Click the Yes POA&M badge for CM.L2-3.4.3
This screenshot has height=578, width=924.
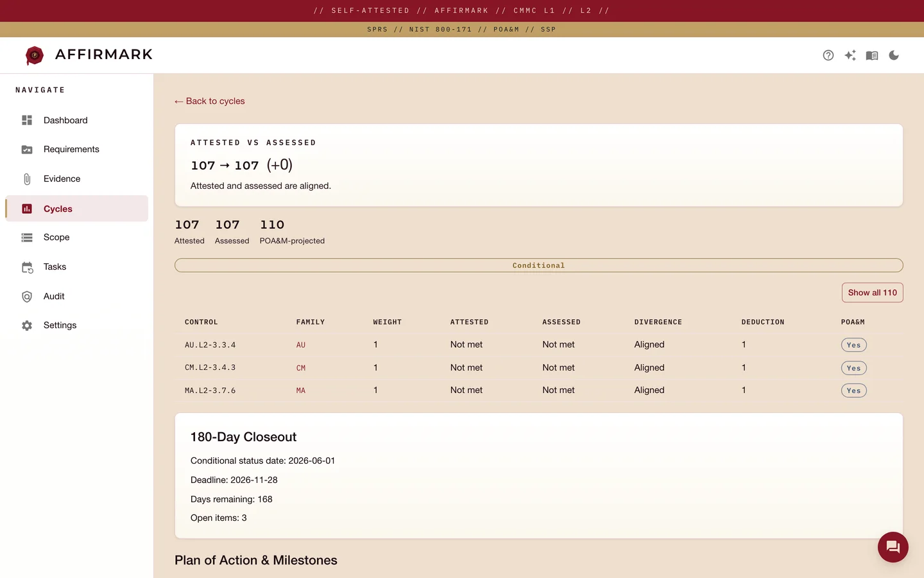pyautogui.click(x=853, y=368)
